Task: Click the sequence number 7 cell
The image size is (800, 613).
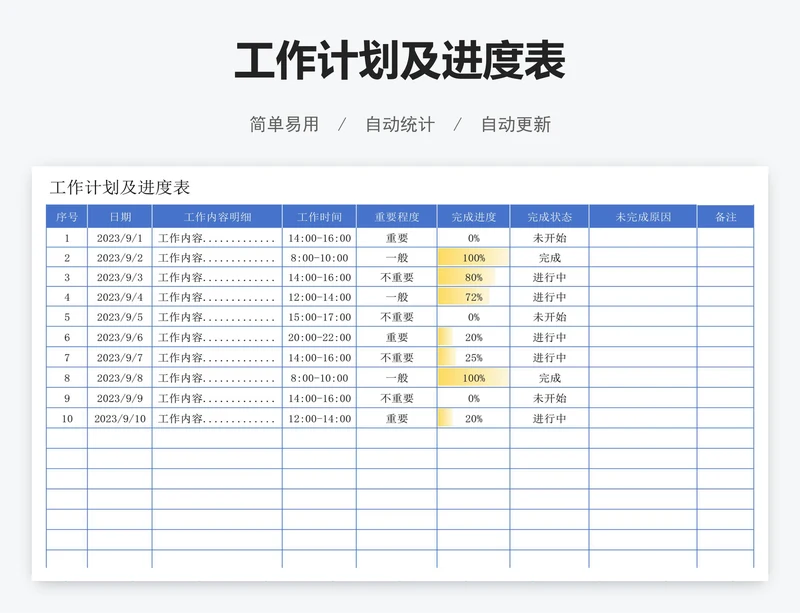Action: click(67, 358)
